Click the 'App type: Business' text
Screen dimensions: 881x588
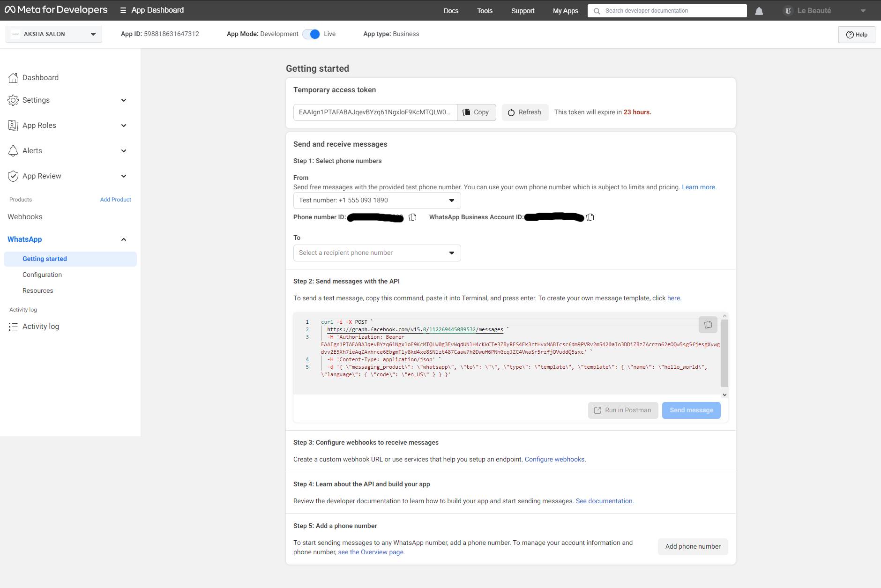coord(391,34)
